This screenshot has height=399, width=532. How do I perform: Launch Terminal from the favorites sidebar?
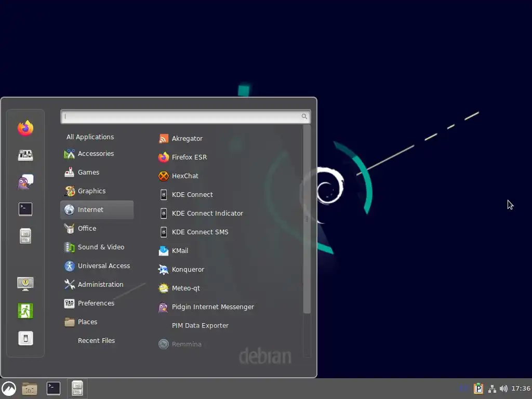click(25, 209)
